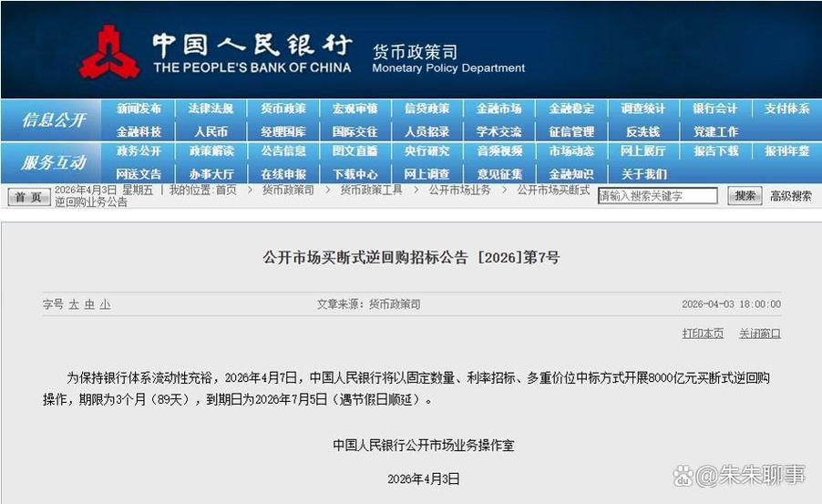
Task: Set font size to 大 (large)
Action: [x=74, y=304]
